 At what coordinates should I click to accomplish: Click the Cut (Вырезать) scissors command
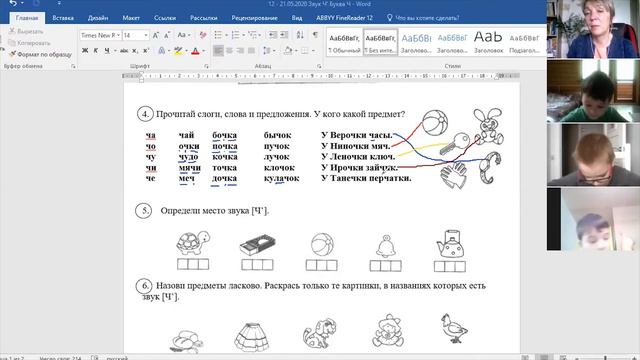(x=26, y=31)
